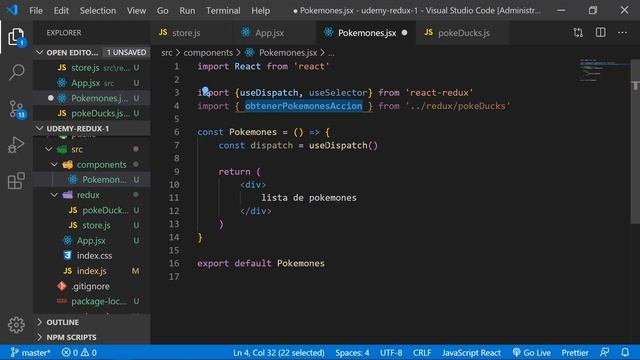Switch to the pokeDucks.js editor tab
Screen dimensions: 640x360
[462, 33]
